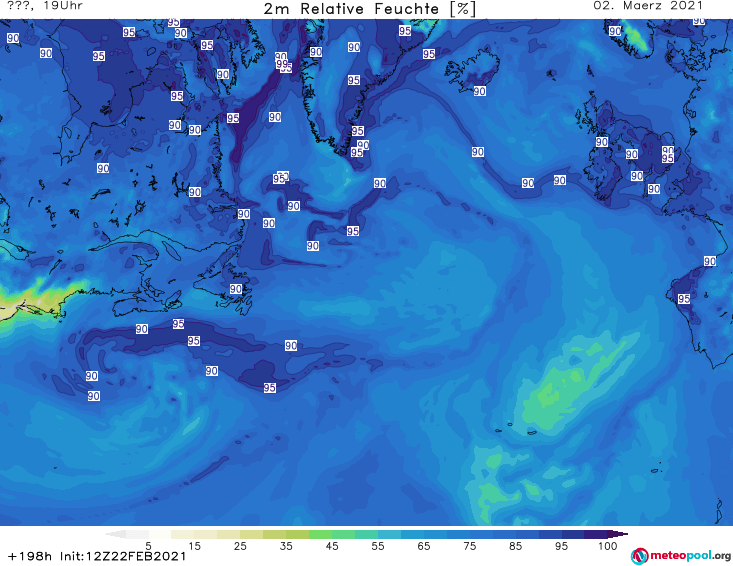Click the meteopool.org logo
Image resolution: width=733 pixels, height=566 pixels.
[x=681, y=556]
